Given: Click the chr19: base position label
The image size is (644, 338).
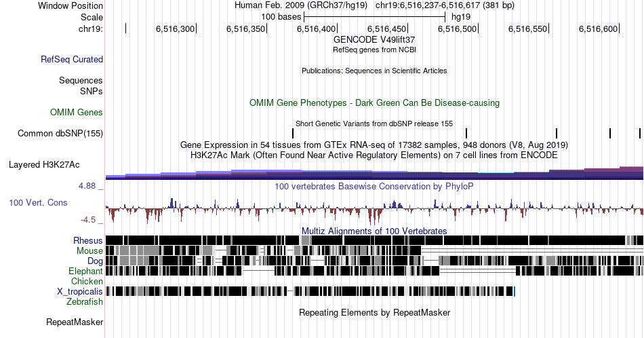Looking at the screenshot, I should (91, 29).
